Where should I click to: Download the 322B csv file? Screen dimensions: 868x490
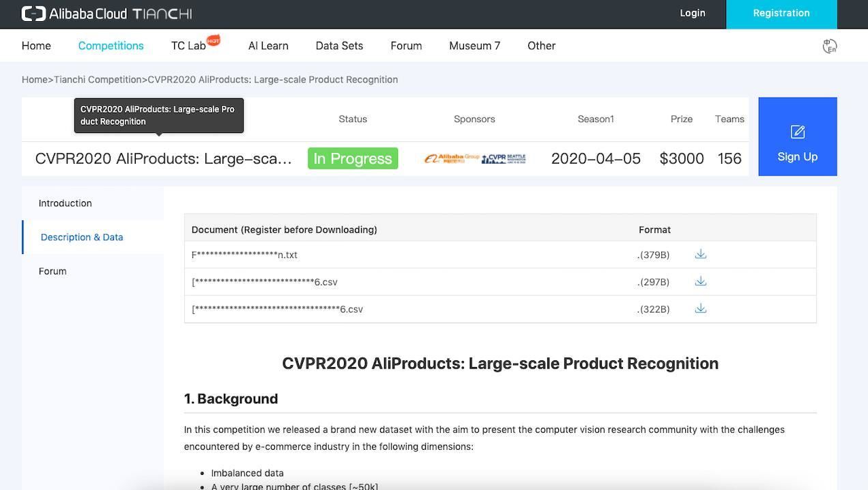coord(701,308)
